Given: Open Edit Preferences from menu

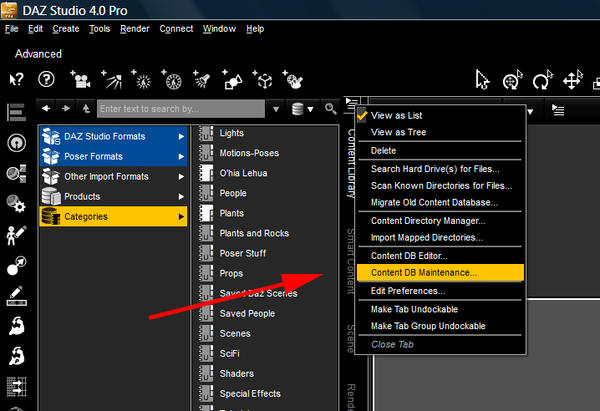Looking at the screenshot, I should pyautogui.click(x=440, y=291).
